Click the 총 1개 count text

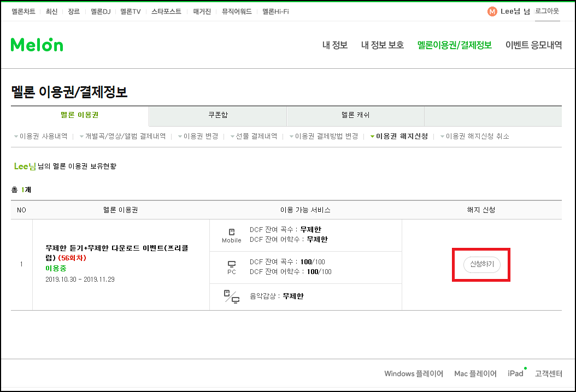click(21, 190)
